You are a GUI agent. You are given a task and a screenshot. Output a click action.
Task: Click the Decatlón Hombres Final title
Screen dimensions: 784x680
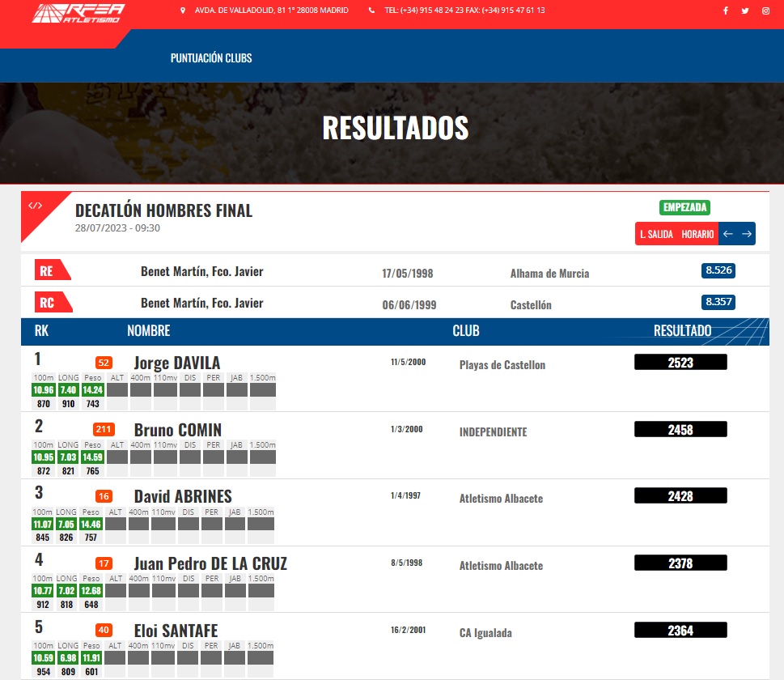pos(164,210)
